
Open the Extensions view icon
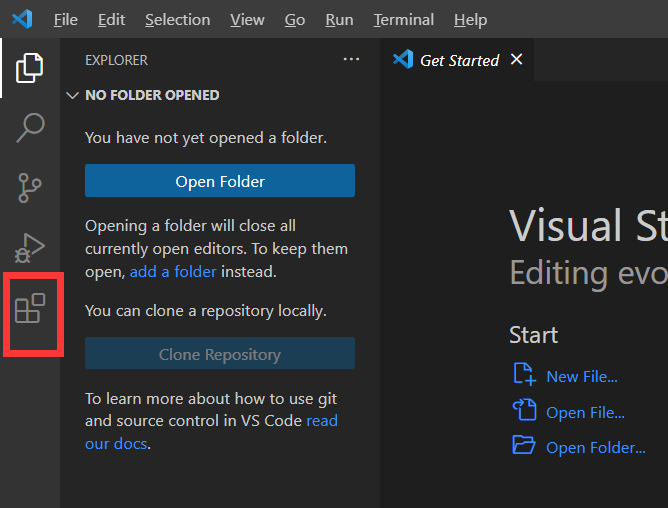pyautogui.click(x=30, y=309)
